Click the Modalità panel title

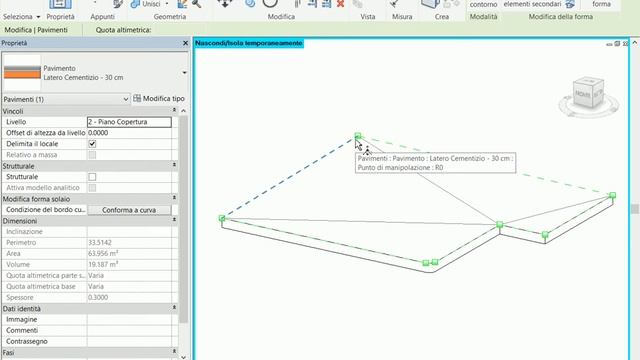[483, 17]
